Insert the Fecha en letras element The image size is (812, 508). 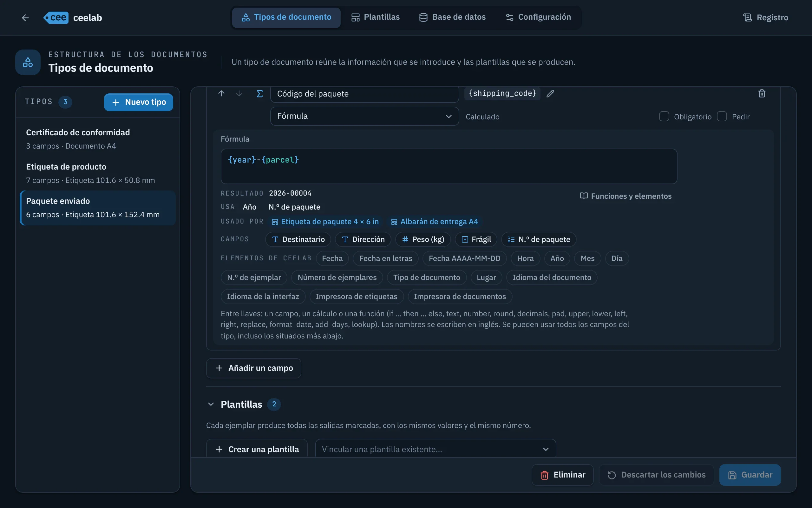pos(385,258)
